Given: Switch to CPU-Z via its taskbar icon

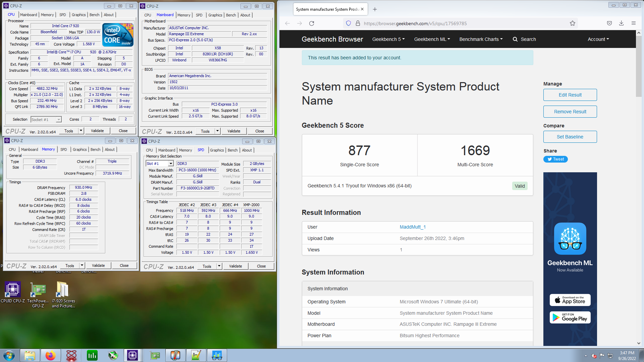Looking at the screenshot, I should tap(132, 355).
